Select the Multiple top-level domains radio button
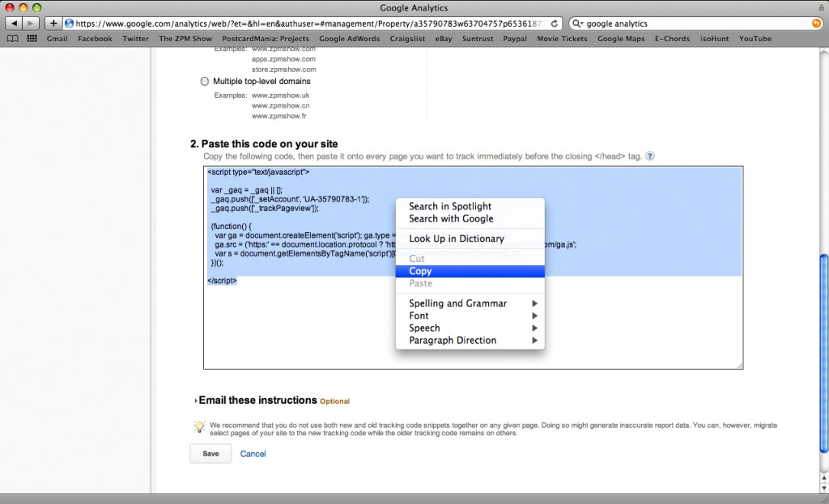 tap(205, 81)
